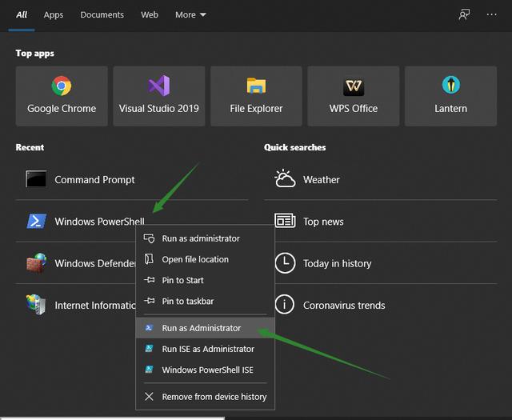Open Internet Information entry in Recent
The image size is (512, 420).
point(76,305)
